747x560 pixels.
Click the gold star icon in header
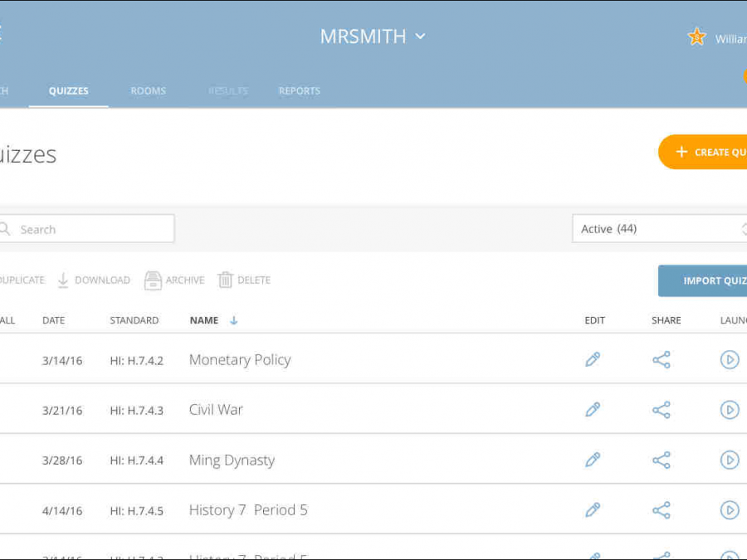pos(696,37)
